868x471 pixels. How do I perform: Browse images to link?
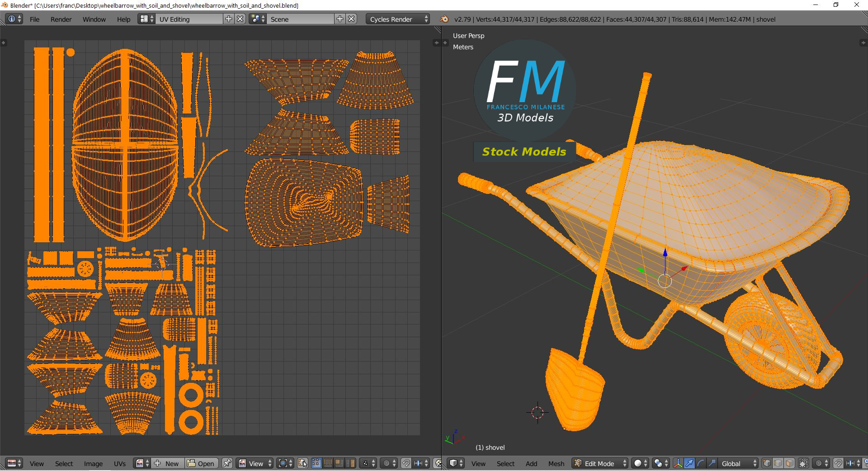(x=142, y=463)
